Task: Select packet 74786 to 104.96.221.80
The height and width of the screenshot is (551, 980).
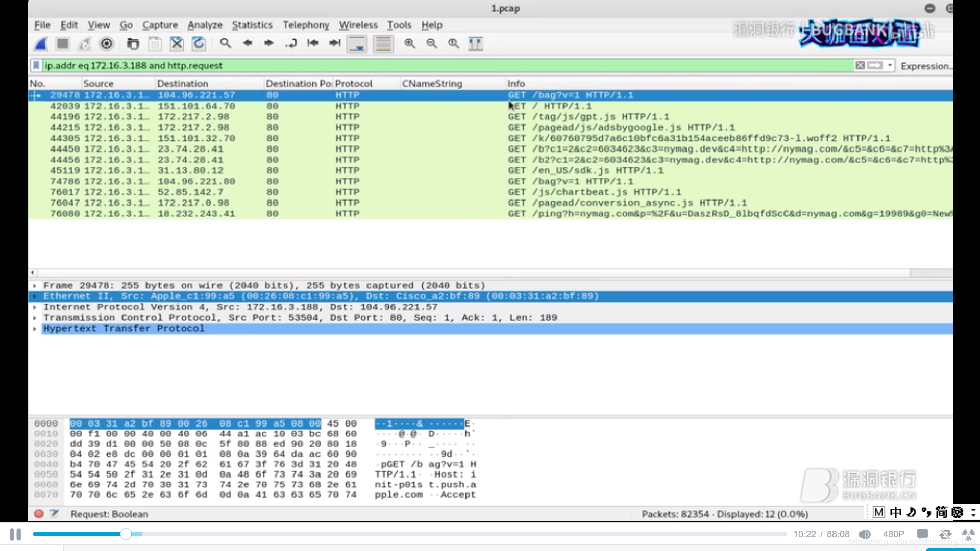Action: pos(490,181)
